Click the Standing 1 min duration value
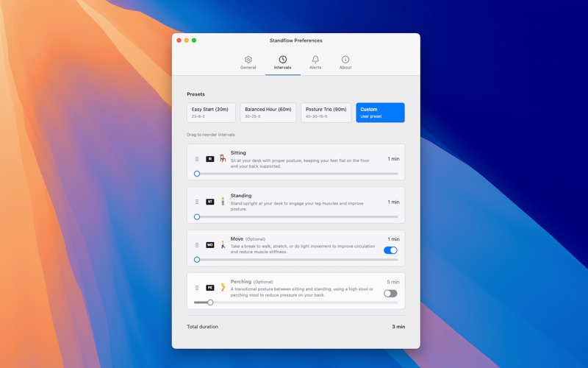 (393, 202)
